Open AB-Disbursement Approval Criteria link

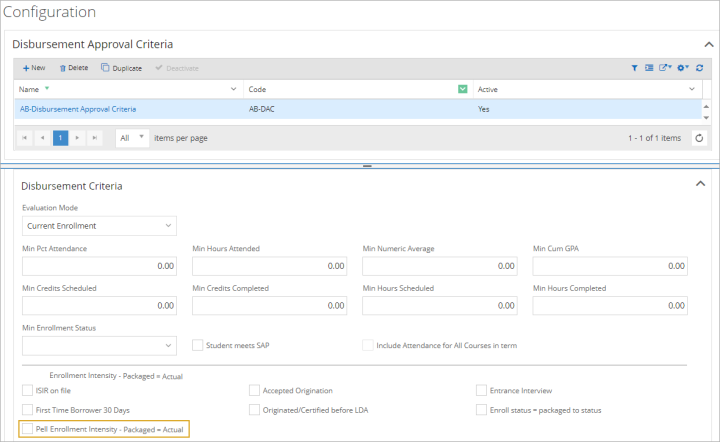coord(78,109)
